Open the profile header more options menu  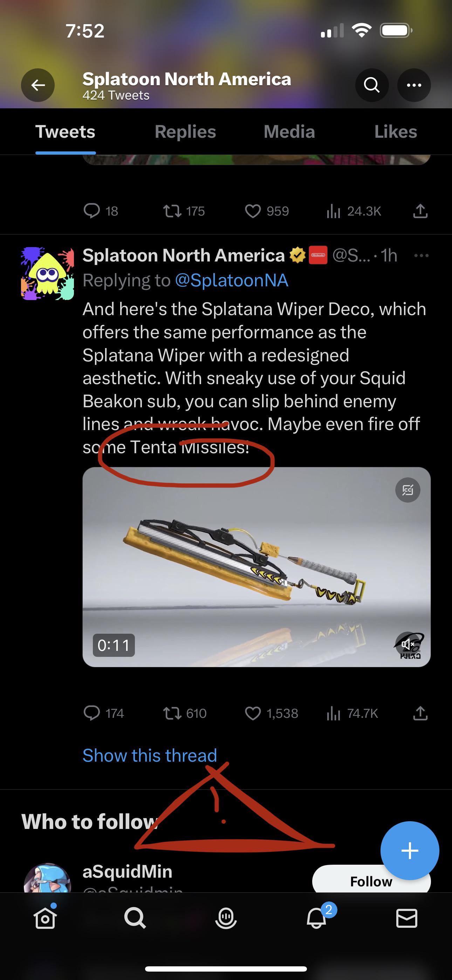click(414, 85)
